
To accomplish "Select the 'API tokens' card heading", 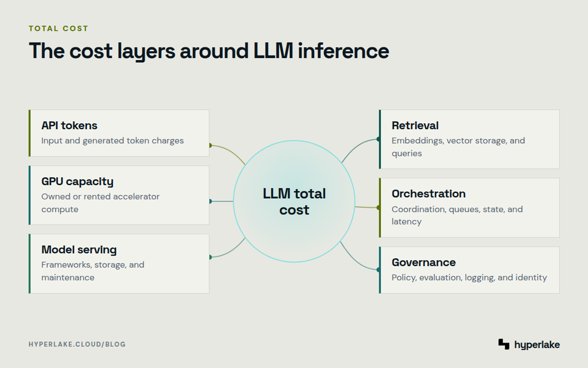I will click(x=69, y=125).
